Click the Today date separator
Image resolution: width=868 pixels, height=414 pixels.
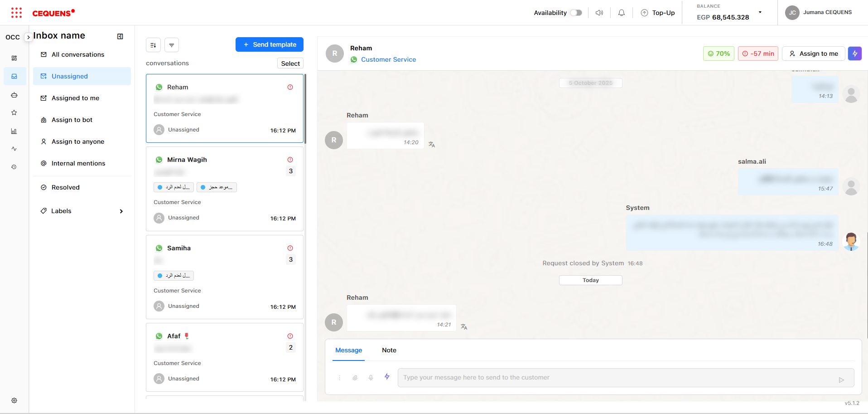coord(591,280)
